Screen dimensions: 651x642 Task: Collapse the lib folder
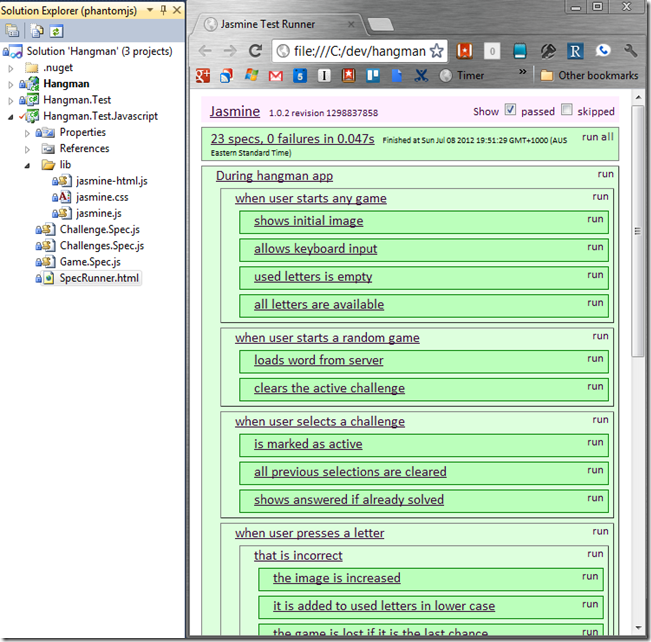[x=27, y=166]
